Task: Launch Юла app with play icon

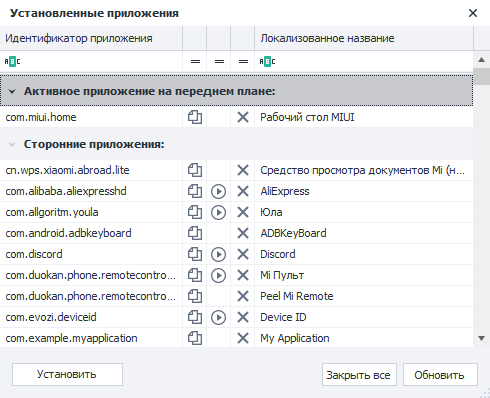Action: (x=219, y=212)
